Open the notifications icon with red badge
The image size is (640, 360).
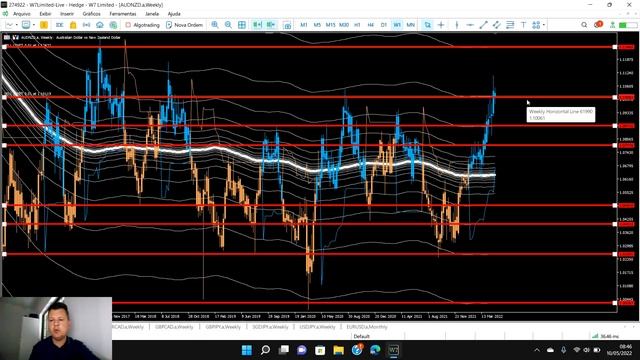click(x=598, y=24)
